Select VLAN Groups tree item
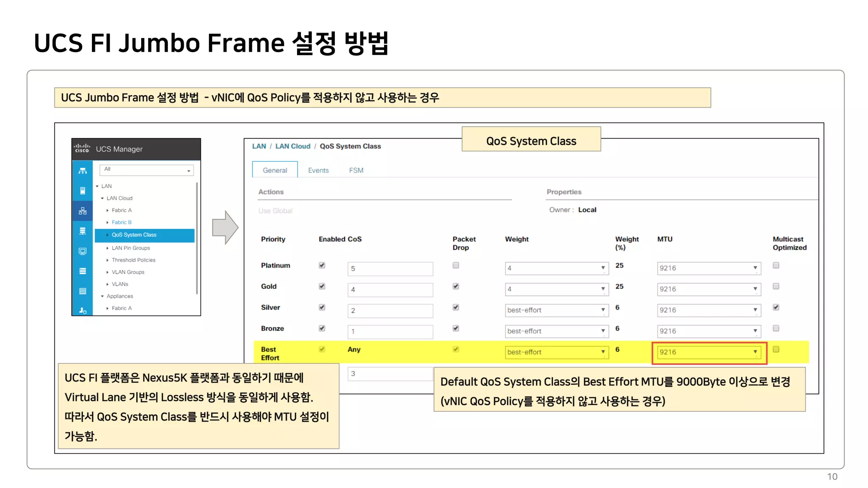Screen dimensions: 868x488 128,272
